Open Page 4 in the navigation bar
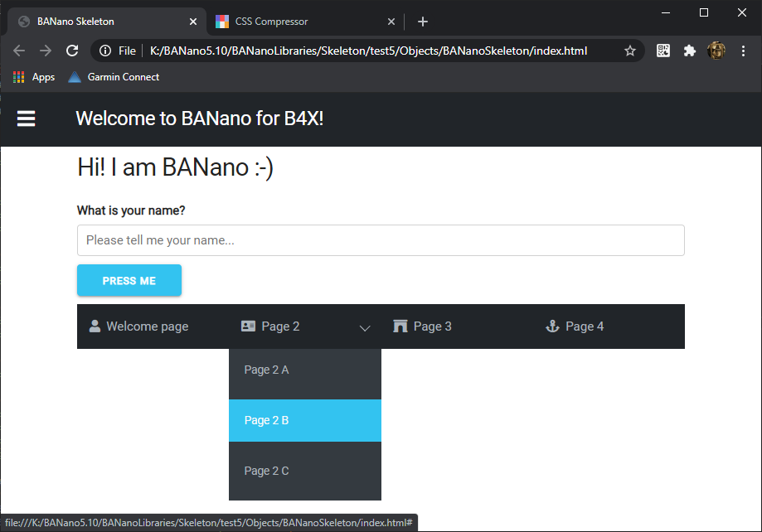762x532 pixels. tap(609, 326)
